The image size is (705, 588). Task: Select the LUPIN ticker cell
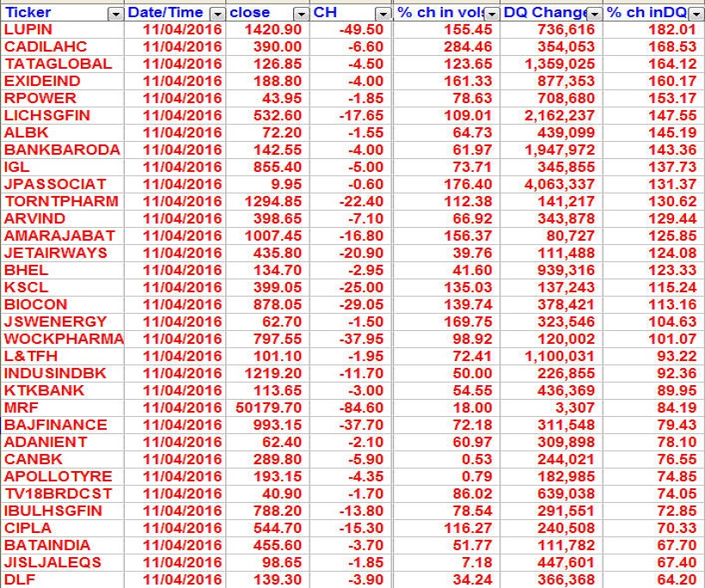click(28, 29)
